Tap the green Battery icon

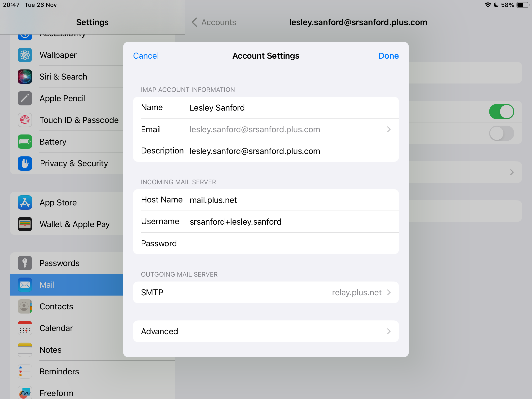[x=25, y=142]
